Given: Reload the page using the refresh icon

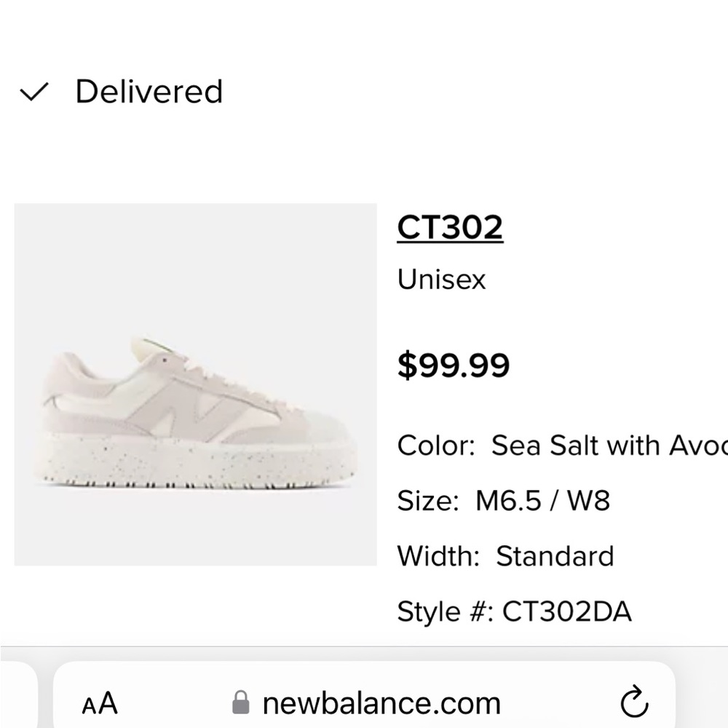Looking at the screenshot, I should 636,702.
